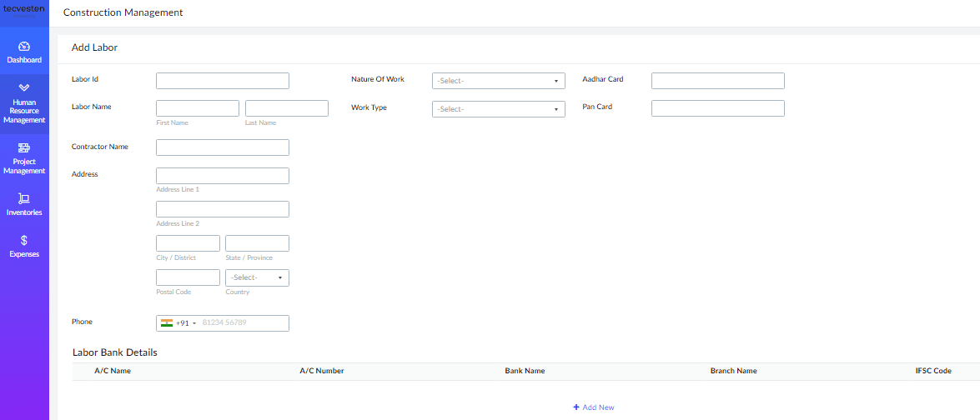Click Add New bank details link
The height and width of the screenshot is (420, 980).
(598, 407)
